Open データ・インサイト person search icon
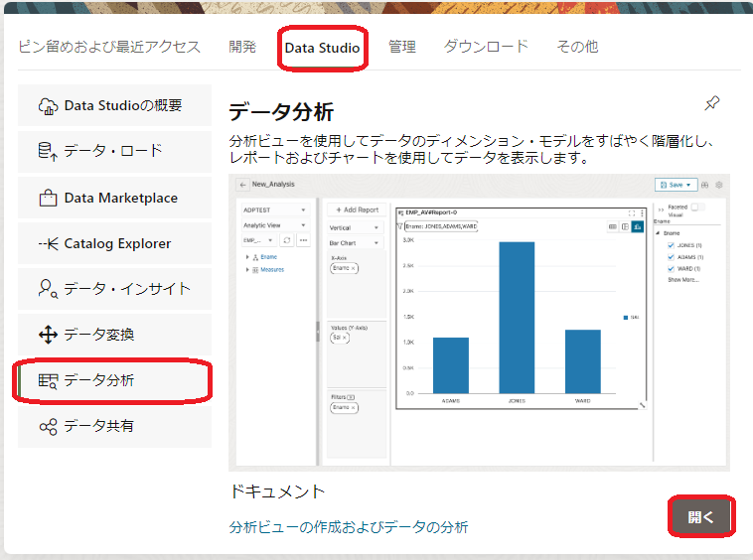 (x=48, y=289)
